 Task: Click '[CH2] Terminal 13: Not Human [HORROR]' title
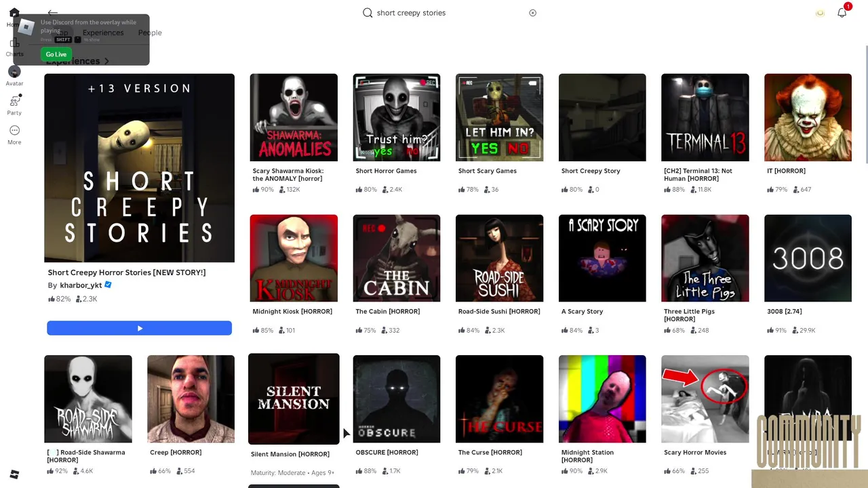click(698, 175)
